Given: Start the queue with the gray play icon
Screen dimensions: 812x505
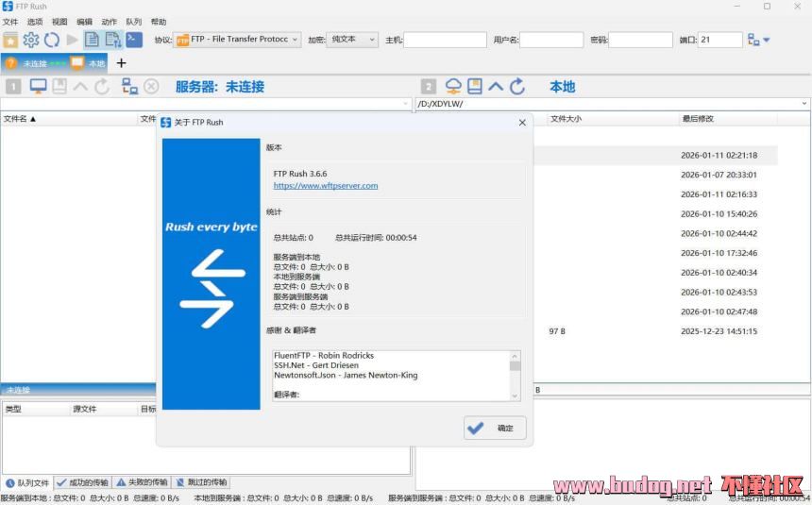Looking at the screenshot, I should pyautogui.click(x=72, y=40).
